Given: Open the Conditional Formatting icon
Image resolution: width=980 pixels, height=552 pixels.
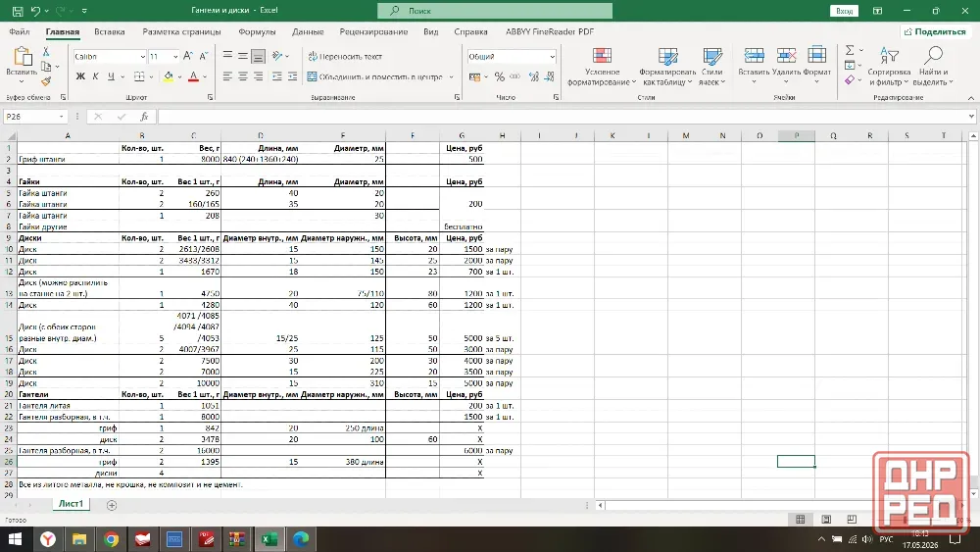Looking at the screenshot, I should pos(603,56).
